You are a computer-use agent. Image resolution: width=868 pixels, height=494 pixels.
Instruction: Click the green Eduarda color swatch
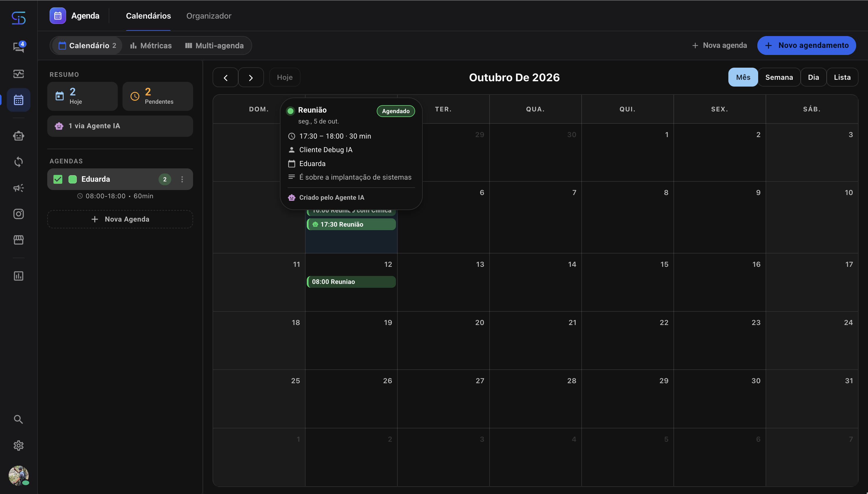coord(73,179)
